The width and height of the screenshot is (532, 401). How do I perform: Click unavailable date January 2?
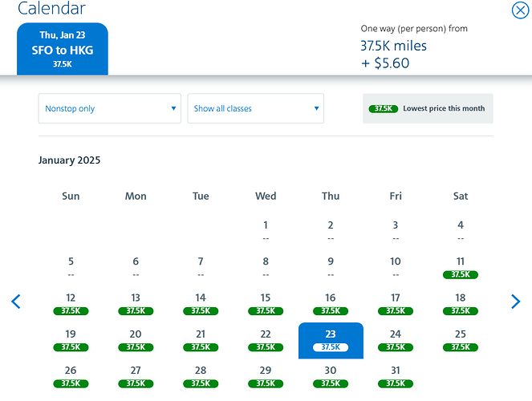click(x=331, y=230)
